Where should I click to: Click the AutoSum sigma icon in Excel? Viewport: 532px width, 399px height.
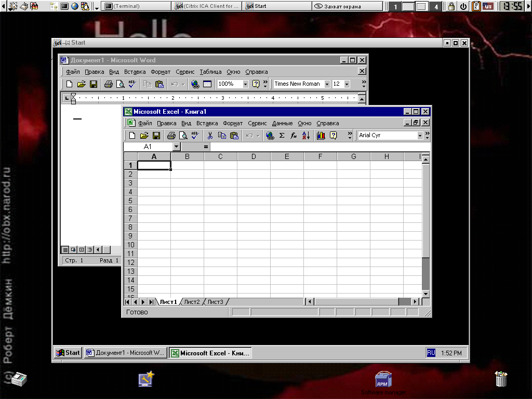pyautogui.click(x=282, y=136)
